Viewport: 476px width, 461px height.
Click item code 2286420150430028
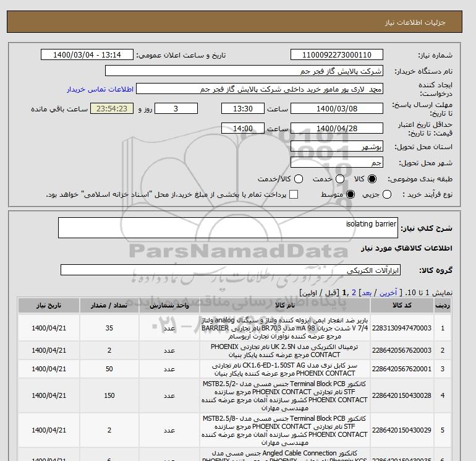pyautogui.click(x=402, y=395)
